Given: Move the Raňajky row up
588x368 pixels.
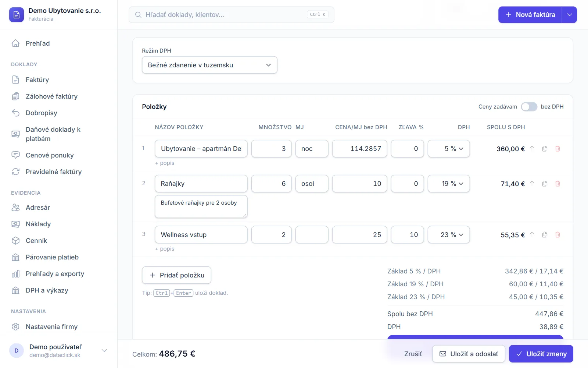Looking at the screenshot, I should click(532, 184).
